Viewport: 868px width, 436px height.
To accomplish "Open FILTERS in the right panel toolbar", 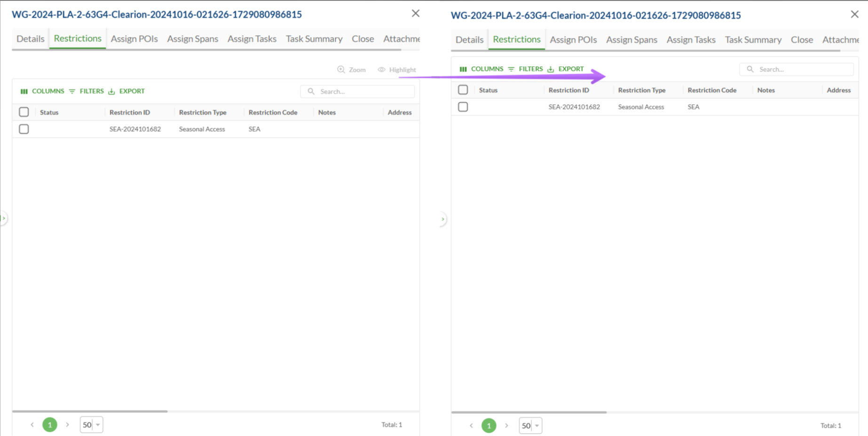I will coord(526,69).
